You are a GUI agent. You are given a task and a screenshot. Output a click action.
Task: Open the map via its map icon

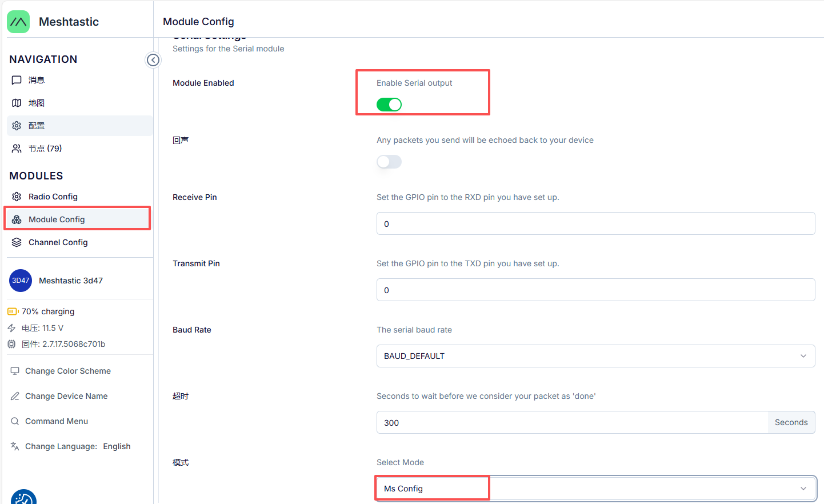[x=17, y=103]
